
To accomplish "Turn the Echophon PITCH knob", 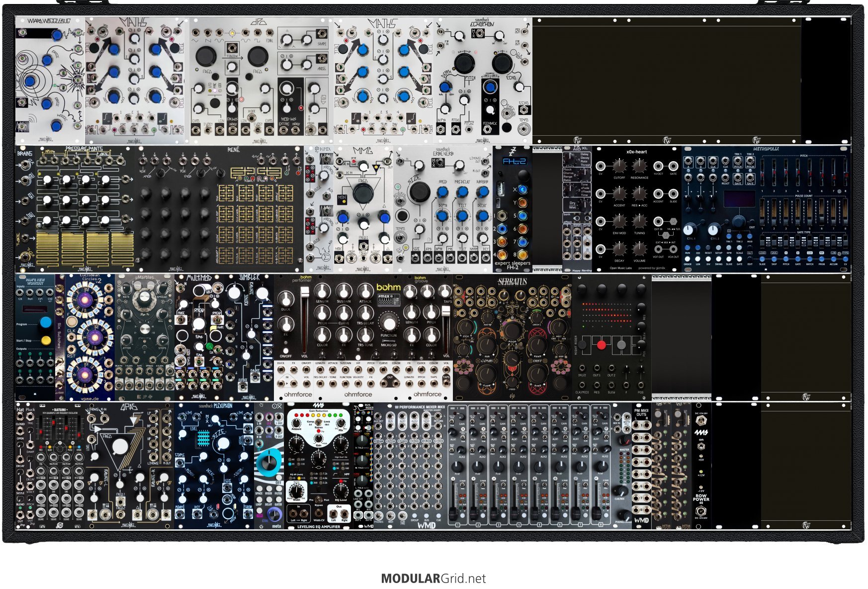I will [x=463, y=63].
